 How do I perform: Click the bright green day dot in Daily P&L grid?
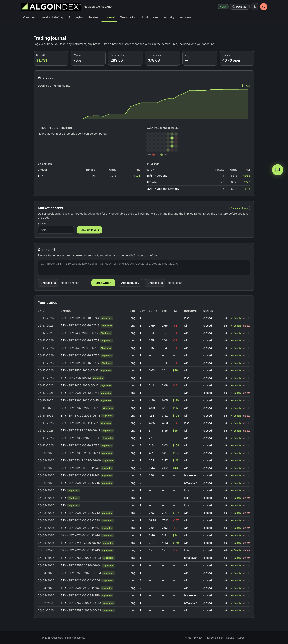click(172, 138)
